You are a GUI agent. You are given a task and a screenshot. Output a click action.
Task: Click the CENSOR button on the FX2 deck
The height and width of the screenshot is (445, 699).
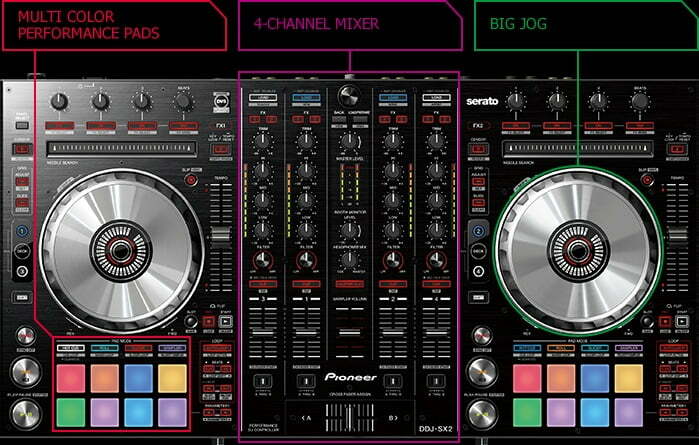478,149
